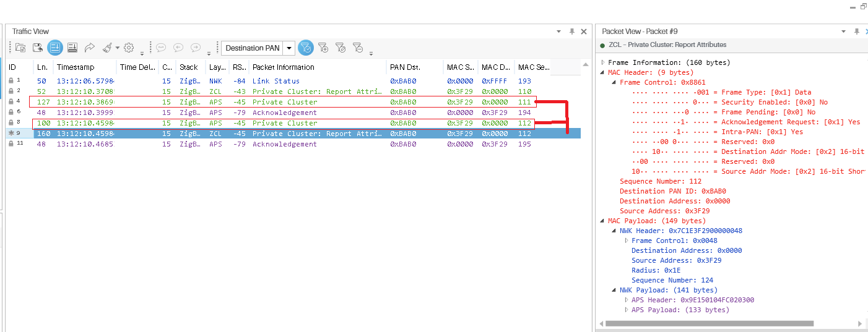The height and width of the screenshot is (332, 868).
Task: Open the Destination PAN combo box arrow
Action: click(289, 48)
